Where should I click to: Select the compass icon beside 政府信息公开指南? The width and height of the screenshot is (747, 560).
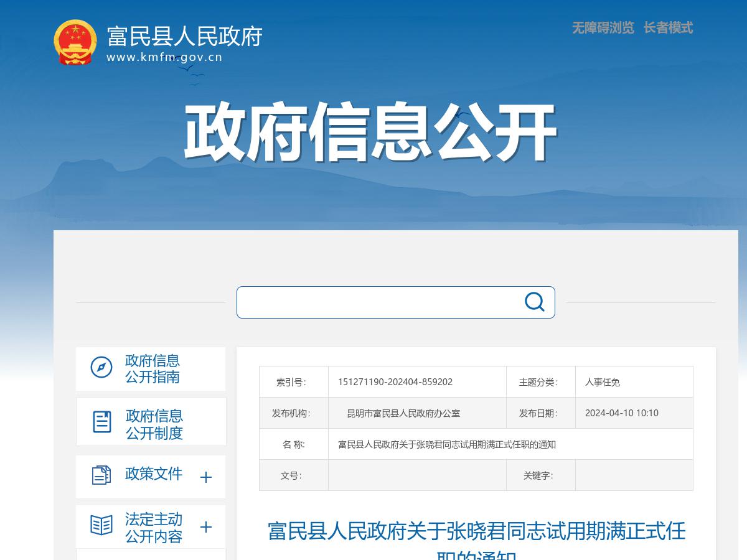(x=101, y=368)
